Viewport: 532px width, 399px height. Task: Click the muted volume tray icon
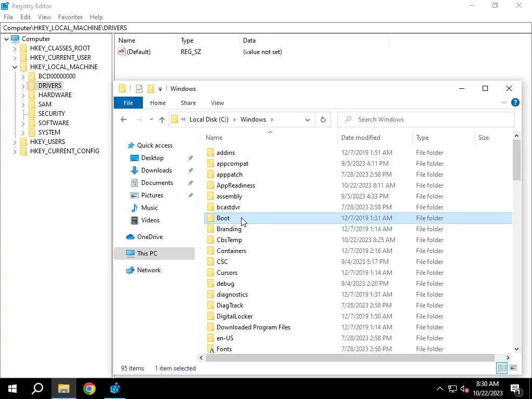click(464, 389)
